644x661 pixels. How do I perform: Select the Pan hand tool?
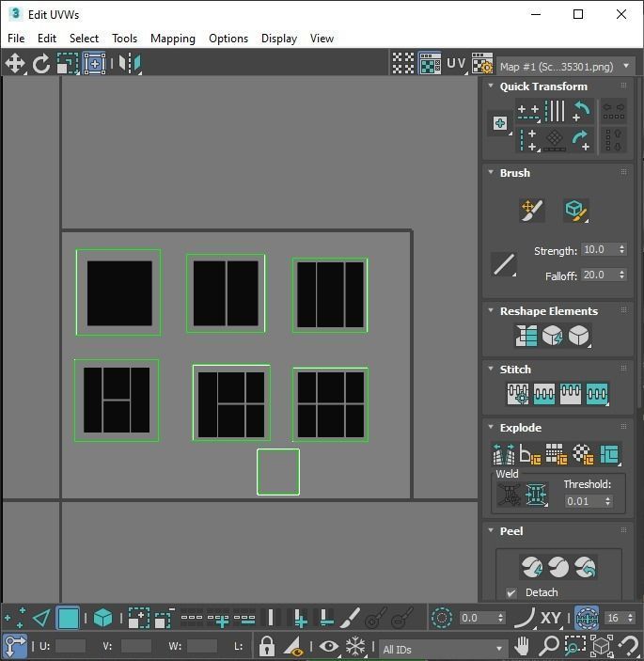tap(522, 646)
